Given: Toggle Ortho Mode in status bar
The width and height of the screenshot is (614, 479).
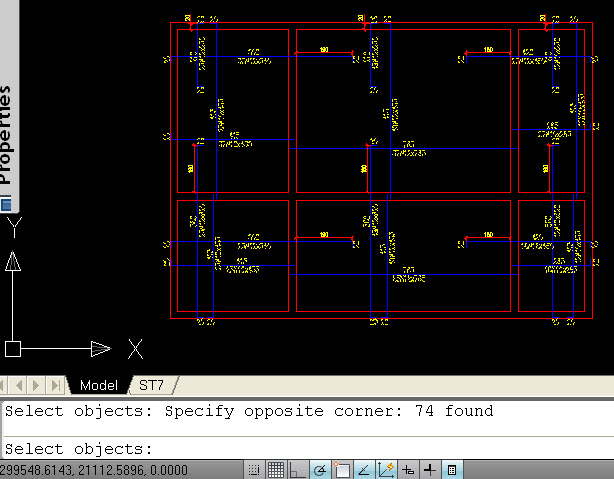Looking at the screenshot, I should [x=298, y=470].
